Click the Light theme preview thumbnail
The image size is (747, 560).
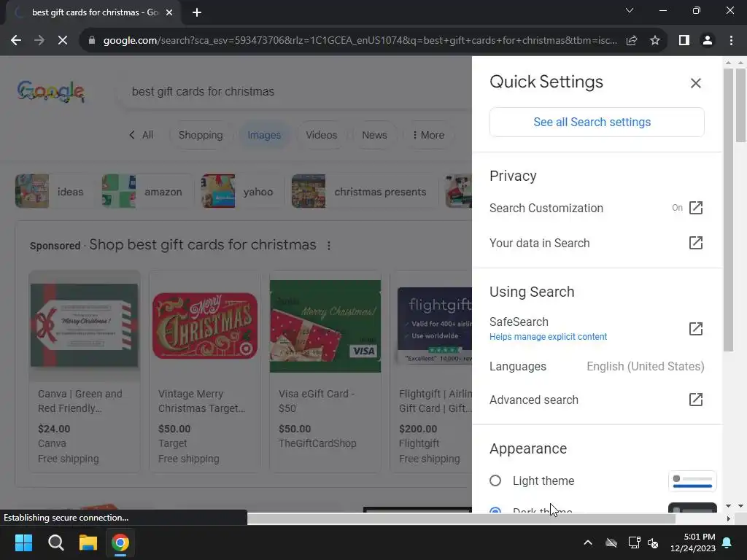(692, 481)
